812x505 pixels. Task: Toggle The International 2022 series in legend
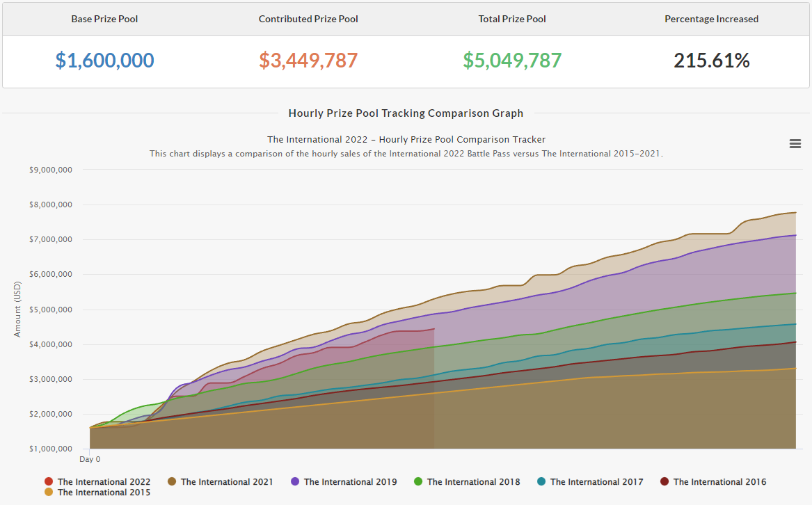104,481
